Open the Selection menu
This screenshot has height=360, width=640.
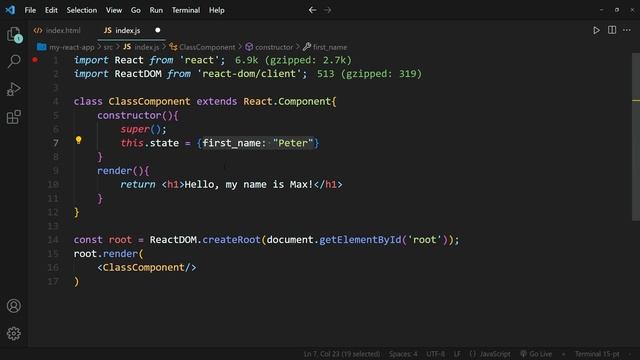tap(82, 10)
